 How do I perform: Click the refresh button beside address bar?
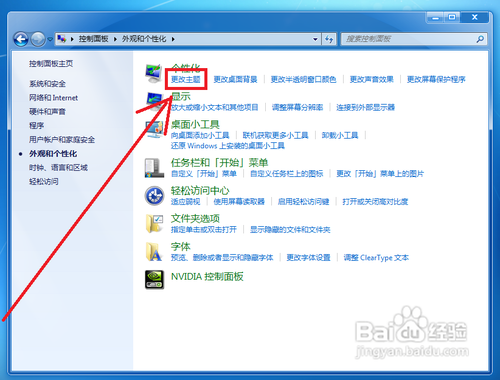tap(329, 39)
